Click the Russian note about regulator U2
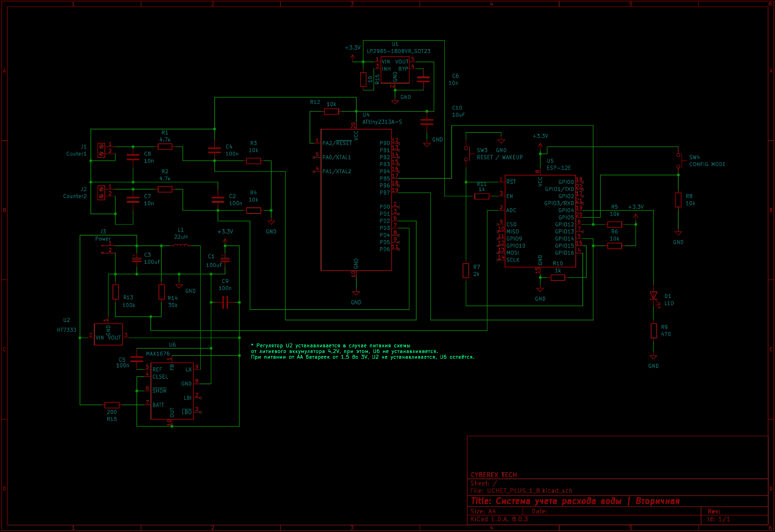This screenshot has height=532, width=775. (362, 351)
